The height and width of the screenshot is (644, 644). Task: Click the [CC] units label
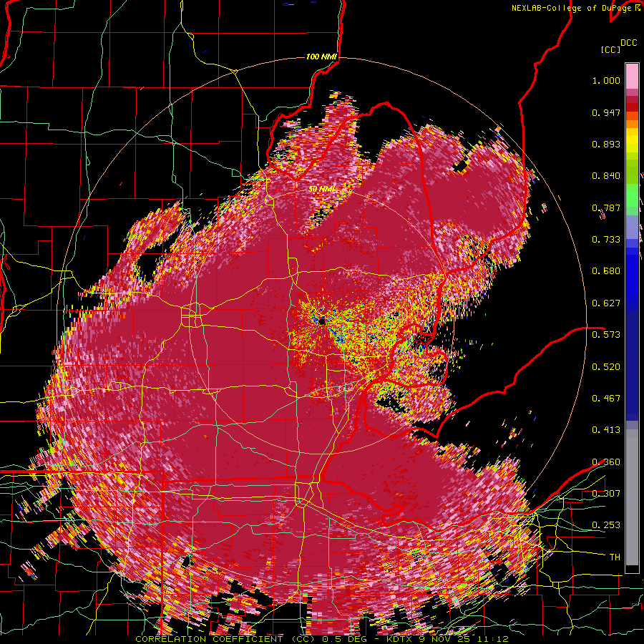click(x=610, y=49)
